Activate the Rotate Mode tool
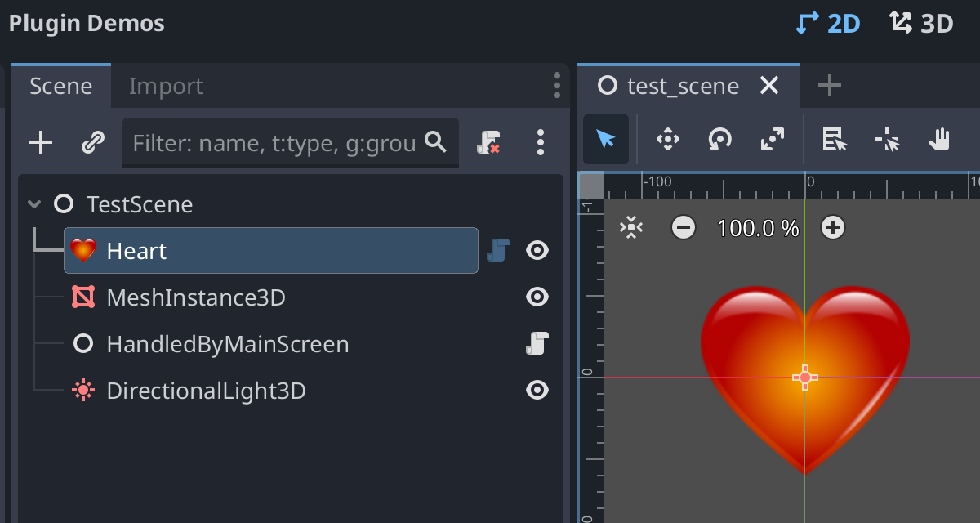The height and width of the screenshot is (523, 980). click(x=719, y=140)
